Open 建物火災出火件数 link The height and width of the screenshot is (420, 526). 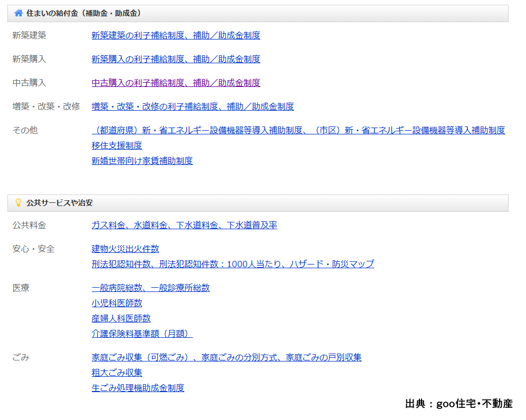tap(125, 249)
